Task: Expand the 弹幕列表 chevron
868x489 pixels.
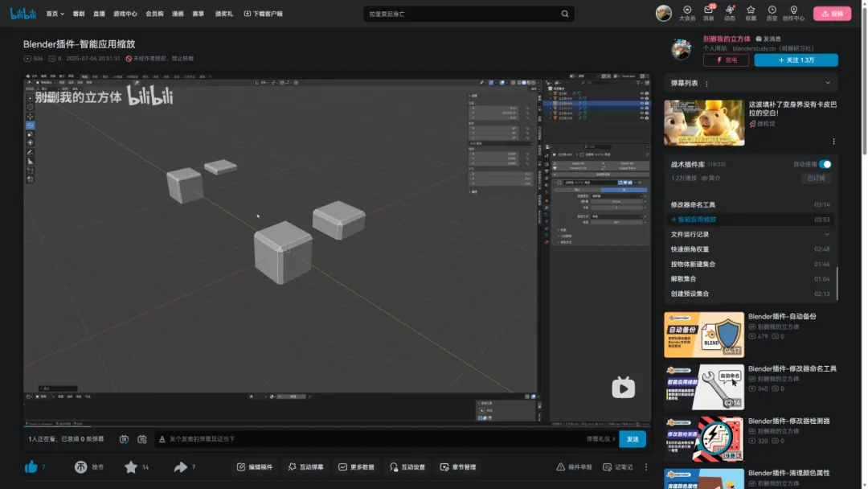Action: click(828, 83)
